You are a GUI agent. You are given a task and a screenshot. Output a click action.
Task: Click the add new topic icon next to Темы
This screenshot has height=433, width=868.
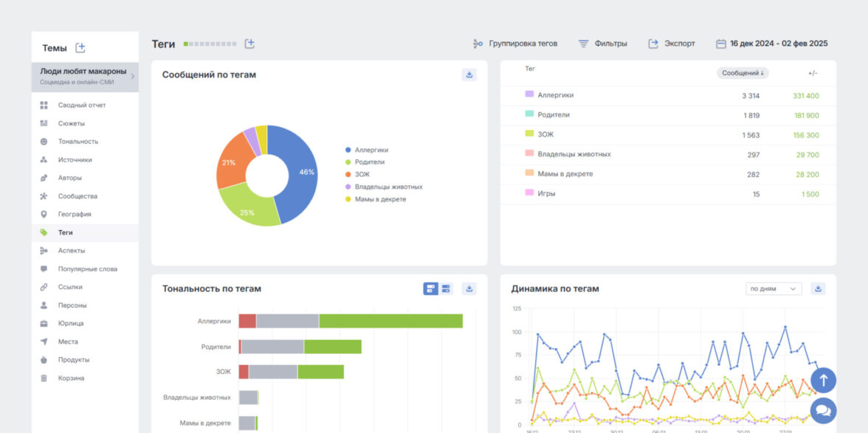tap(80, 48)
